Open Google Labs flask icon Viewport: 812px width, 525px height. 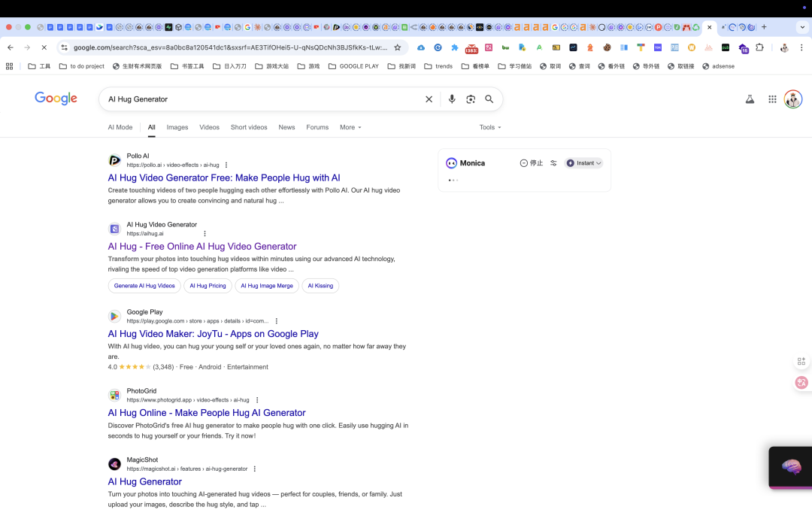(x=750, y=99)
